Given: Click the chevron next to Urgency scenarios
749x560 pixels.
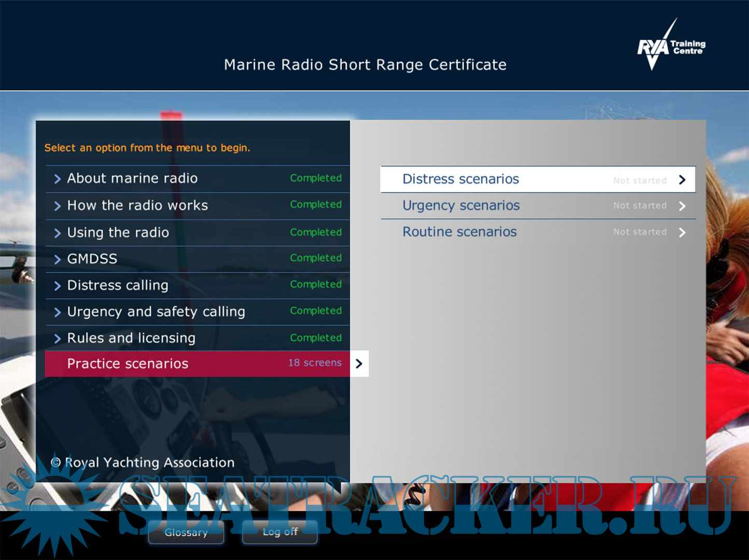Looking at the screenshot, I should [x=682, y=206].
